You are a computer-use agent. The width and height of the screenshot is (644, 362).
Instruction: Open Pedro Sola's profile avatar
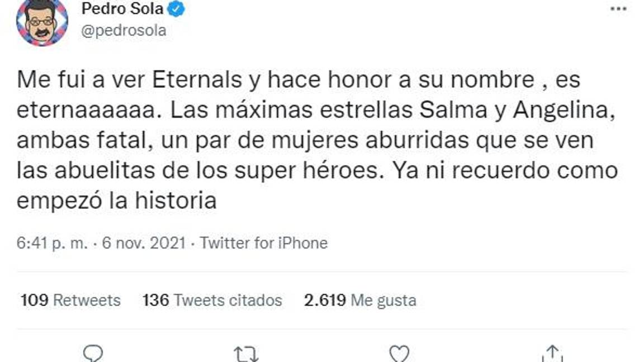(42, 22)
